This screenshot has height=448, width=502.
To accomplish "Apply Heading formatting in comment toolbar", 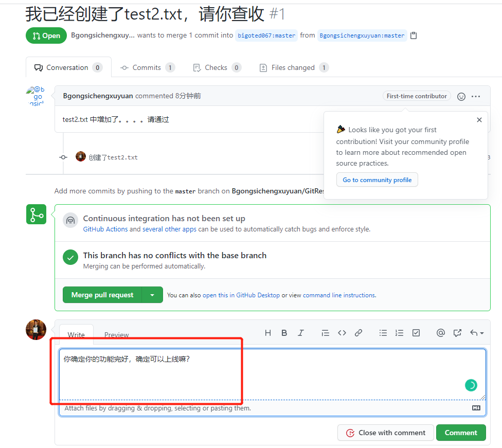I will tap(268, 333).
